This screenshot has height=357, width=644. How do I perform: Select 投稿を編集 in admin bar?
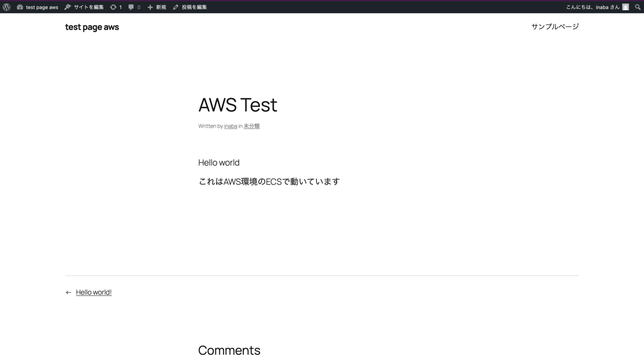click(x=194, y=7)
